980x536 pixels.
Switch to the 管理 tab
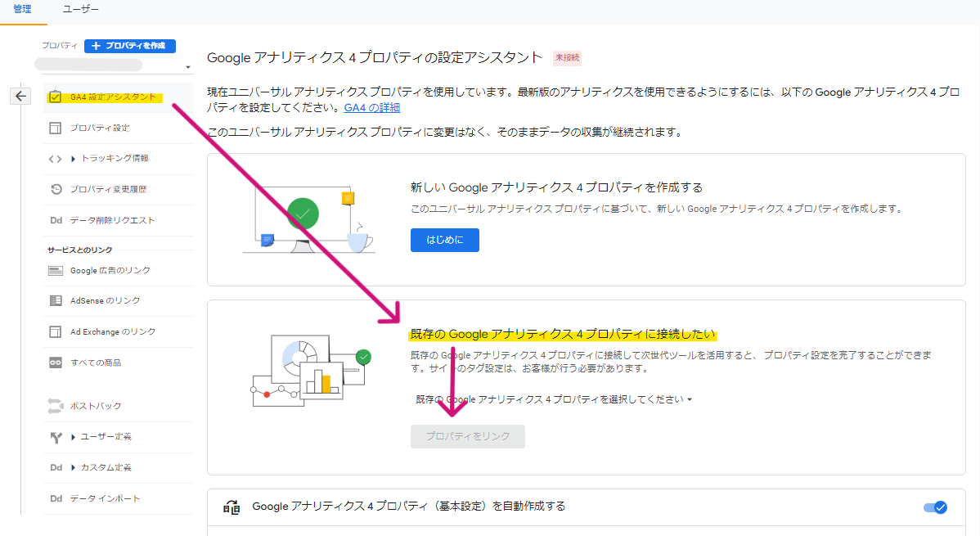[x=23, y=10]
